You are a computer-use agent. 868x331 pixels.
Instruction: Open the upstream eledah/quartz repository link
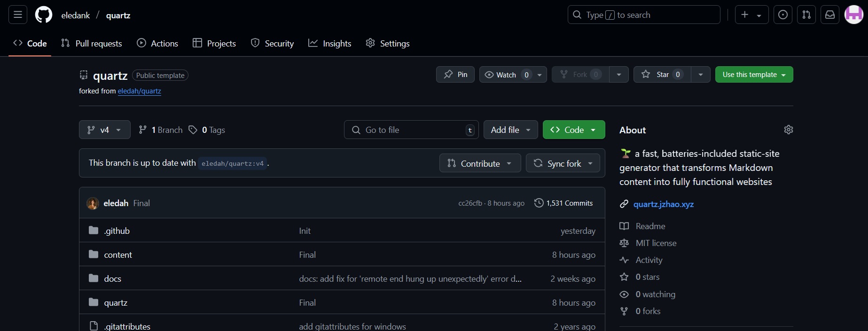click(x=140, y=91)
